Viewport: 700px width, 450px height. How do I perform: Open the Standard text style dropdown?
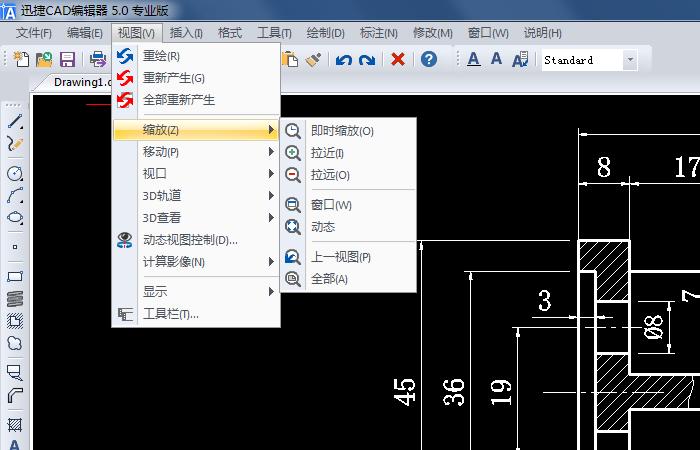[x=630, y=60]
